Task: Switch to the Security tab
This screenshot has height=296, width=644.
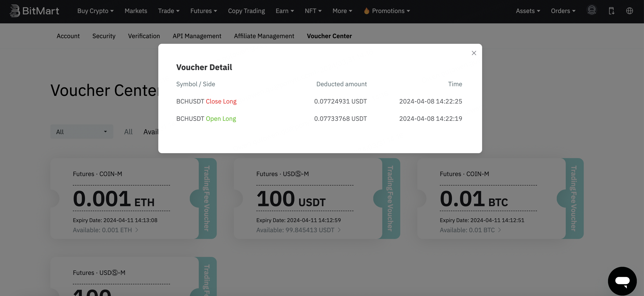Action: [x=104, y=36]
